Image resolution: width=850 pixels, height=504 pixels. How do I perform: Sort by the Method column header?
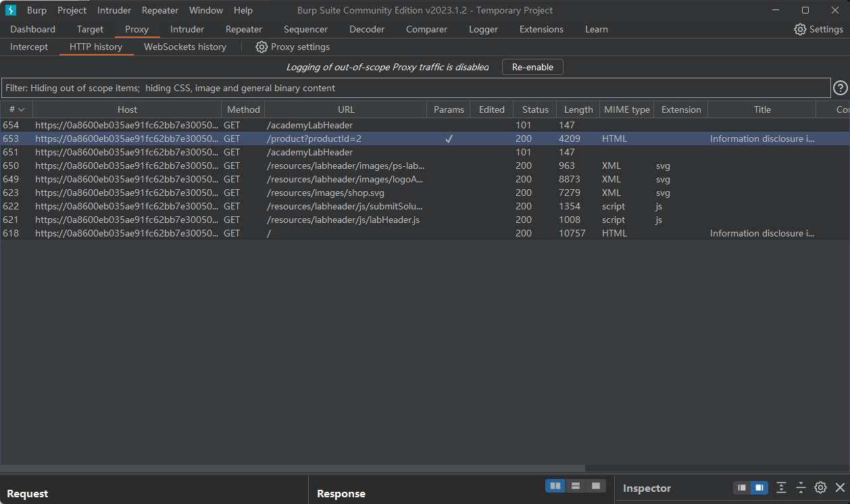coord(243,109)
